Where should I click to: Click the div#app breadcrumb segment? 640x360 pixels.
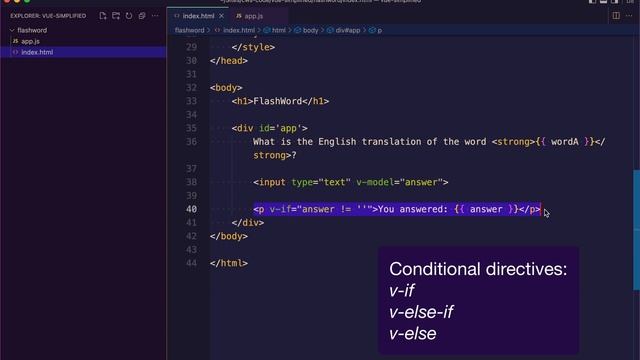348,30
